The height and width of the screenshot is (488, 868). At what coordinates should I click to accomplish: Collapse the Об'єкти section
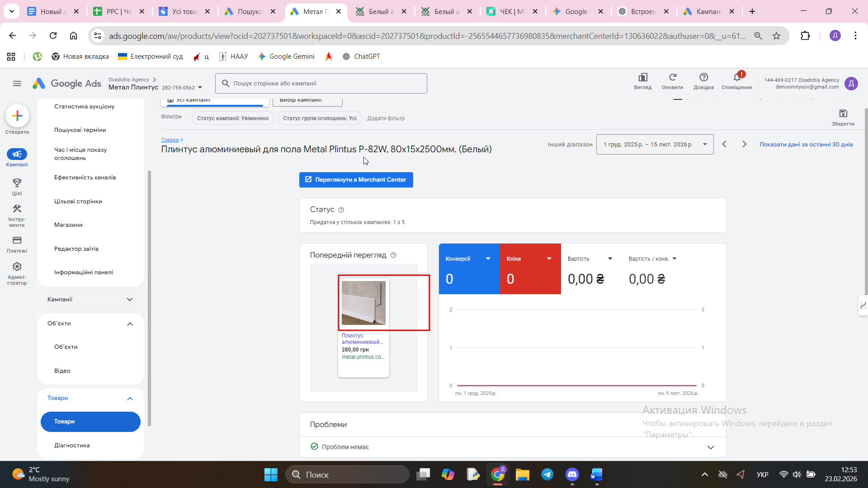click(x=130, y=324)
